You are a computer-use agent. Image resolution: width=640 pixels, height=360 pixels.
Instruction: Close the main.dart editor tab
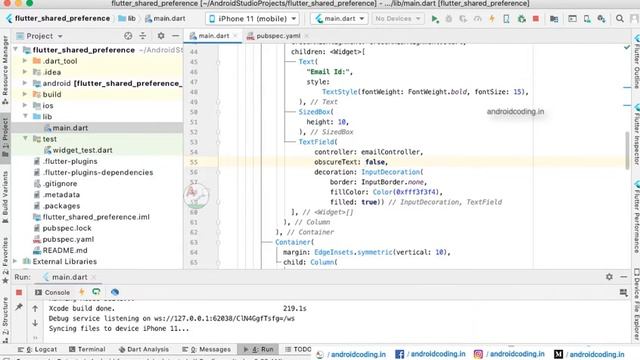[x=235, y=36]
